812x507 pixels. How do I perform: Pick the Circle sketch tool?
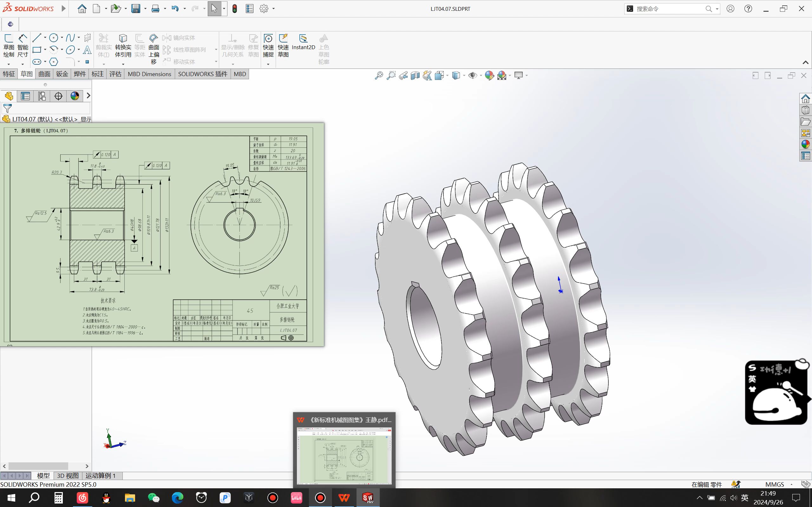53,37
